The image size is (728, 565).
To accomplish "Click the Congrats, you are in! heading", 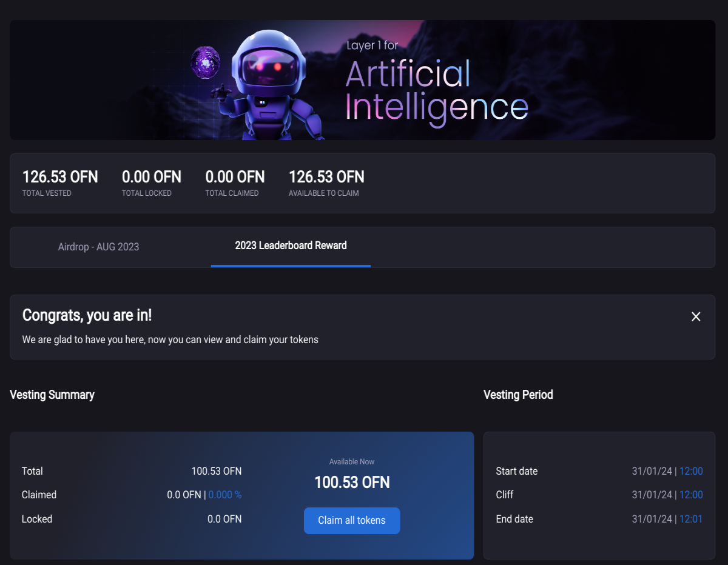I will point(87,315).
